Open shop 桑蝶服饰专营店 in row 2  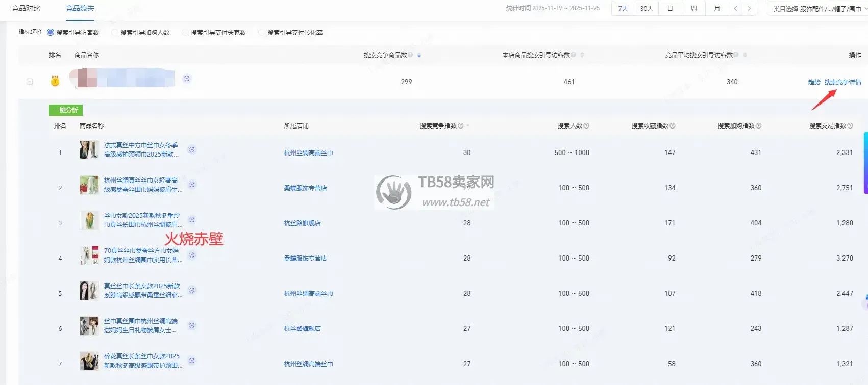(x=305, y=188)
